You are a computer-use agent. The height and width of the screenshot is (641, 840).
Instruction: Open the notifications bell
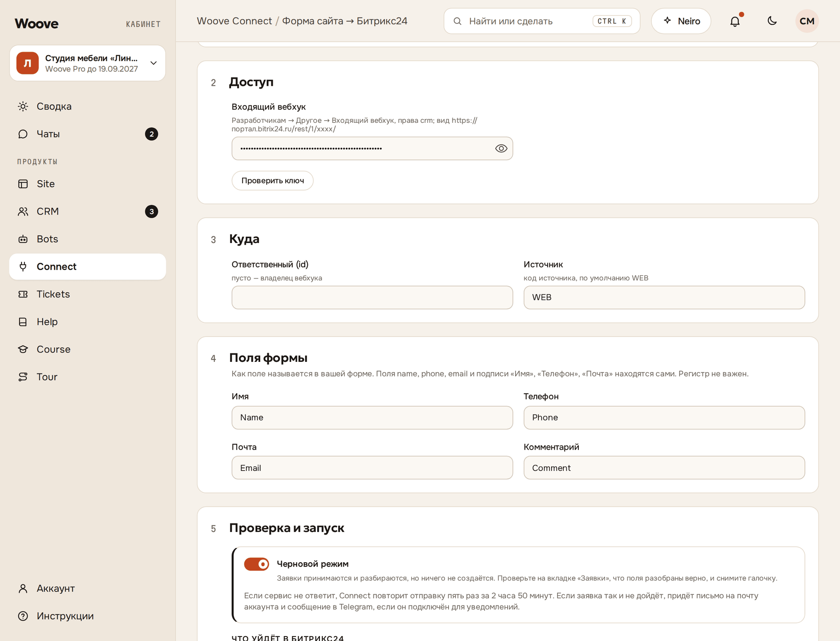coord(735,21)
